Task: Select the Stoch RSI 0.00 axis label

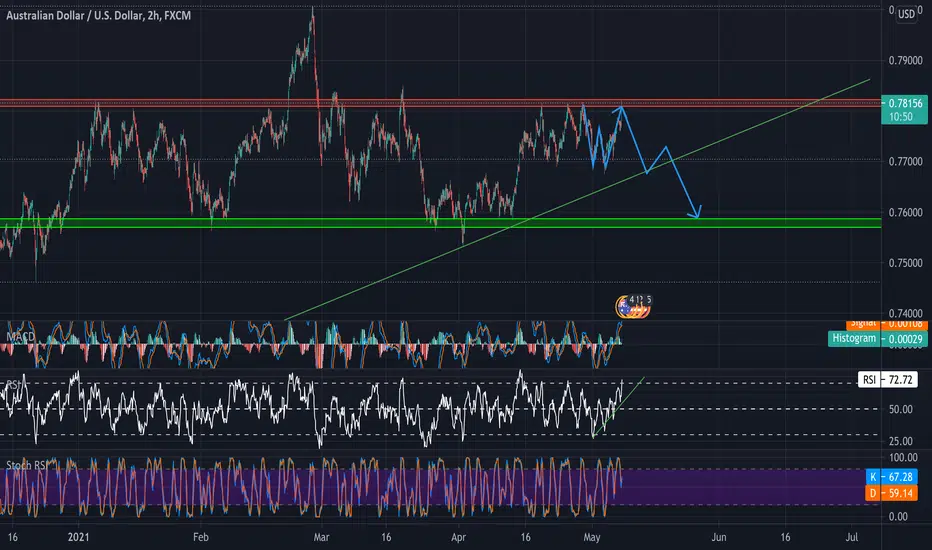Action: click(x=898, y=516)
